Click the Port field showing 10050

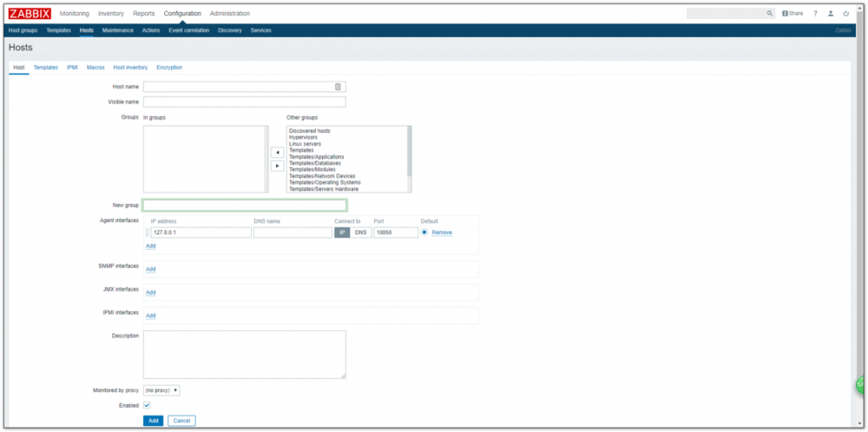tap(396, 232)
